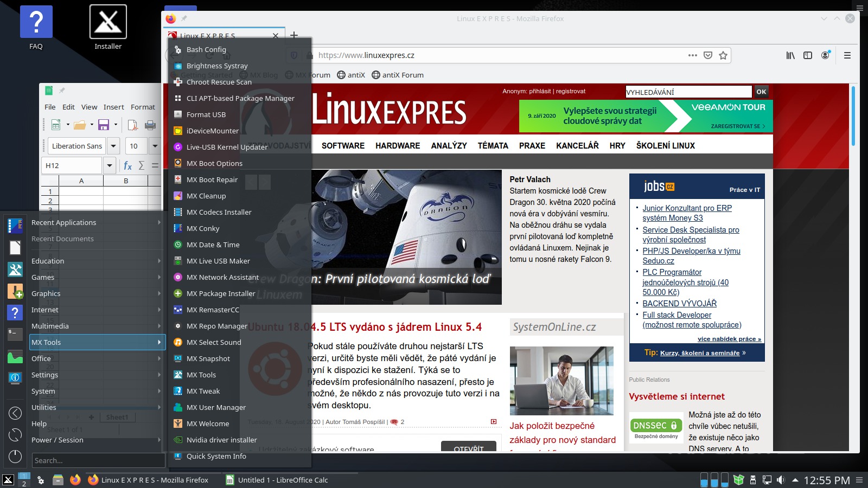This screenshot has height=488, width=868.
Task: Open the Name Box H12 dropdown
Action: click(x=110, y=165)
